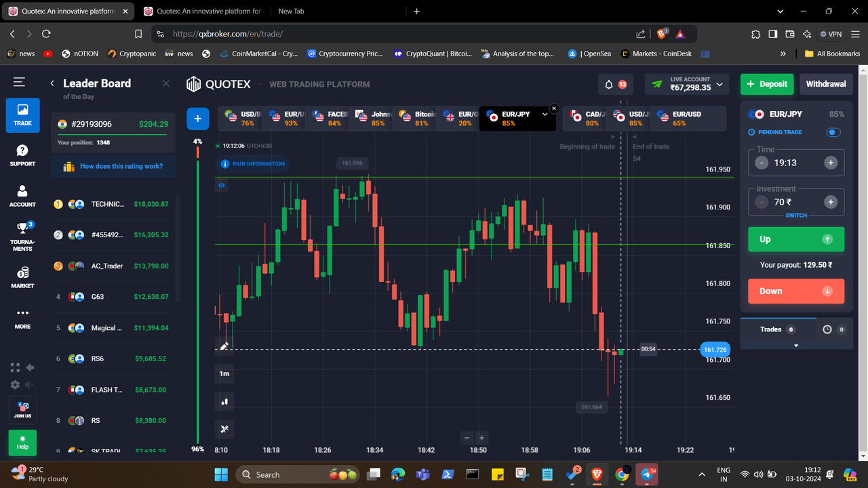Screen dimensions: 868x488
Task: Open the Trades tab
Action: [x=777, y=329]
